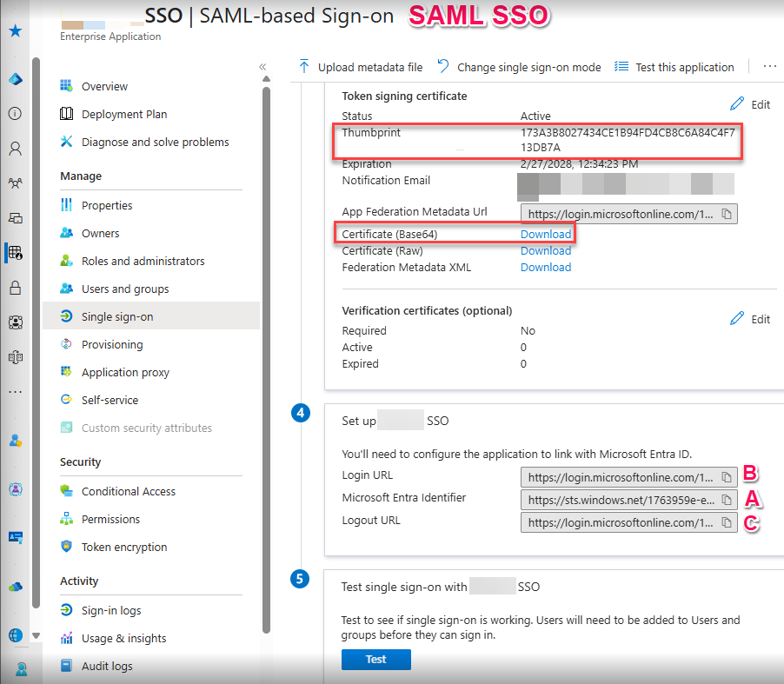
Task: Expand more services ellipsis in left rail
Action: [x=15, y=392]
